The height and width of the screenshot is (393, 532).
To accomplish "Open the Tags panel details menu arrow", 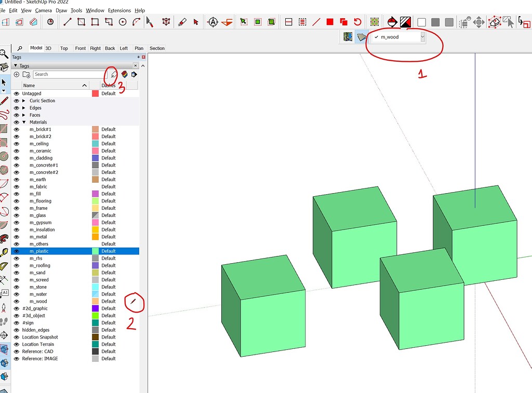I will click(x=134, y=74).
